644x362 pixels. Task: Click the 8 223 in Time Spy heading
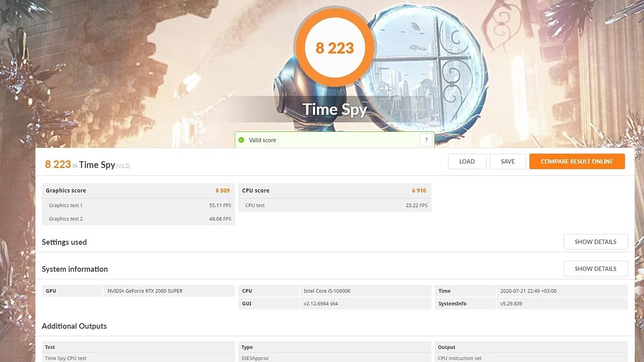[x=87, y=165]
